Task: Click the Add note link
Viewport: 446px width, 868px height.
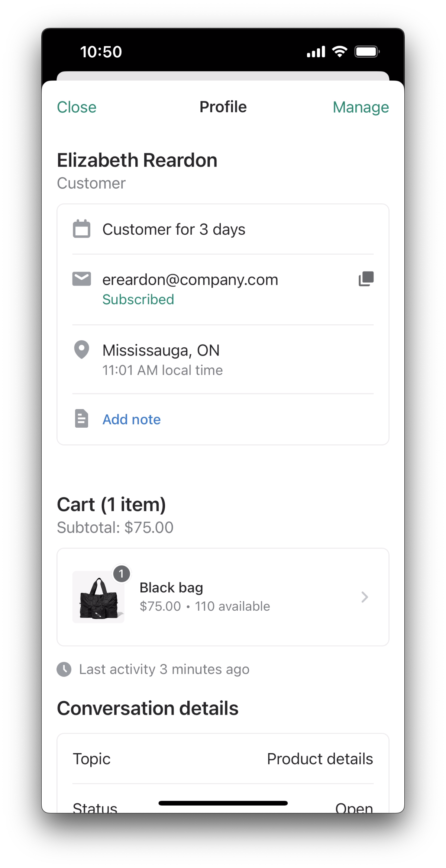Action: tap(132, 419)
